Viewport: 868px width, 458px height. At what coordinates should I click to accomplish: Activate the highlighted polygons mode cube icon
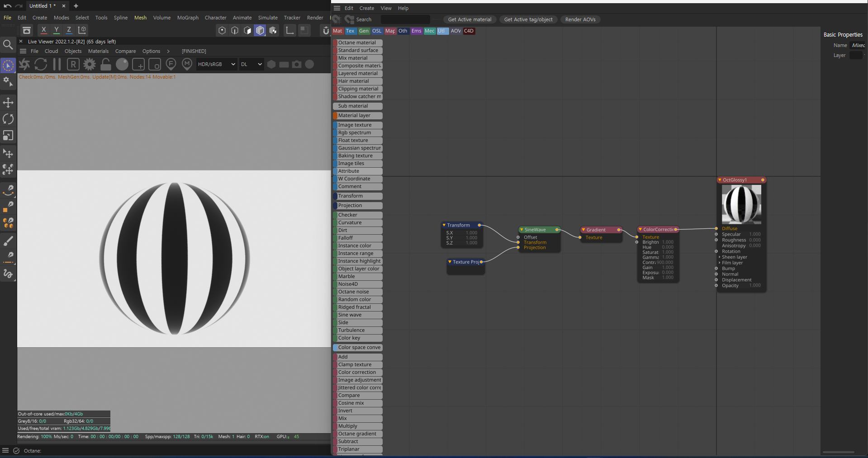[260, 30]
